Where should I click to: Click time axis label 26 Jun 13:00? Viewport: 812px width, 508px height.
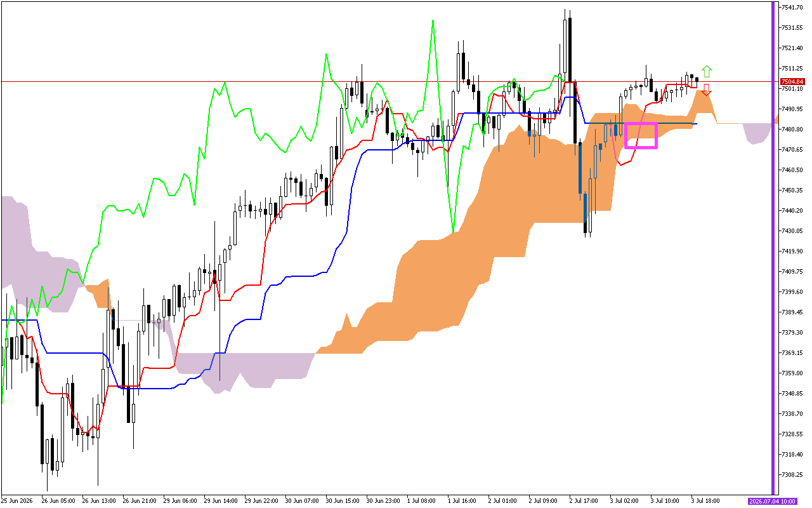click(98, 501)
